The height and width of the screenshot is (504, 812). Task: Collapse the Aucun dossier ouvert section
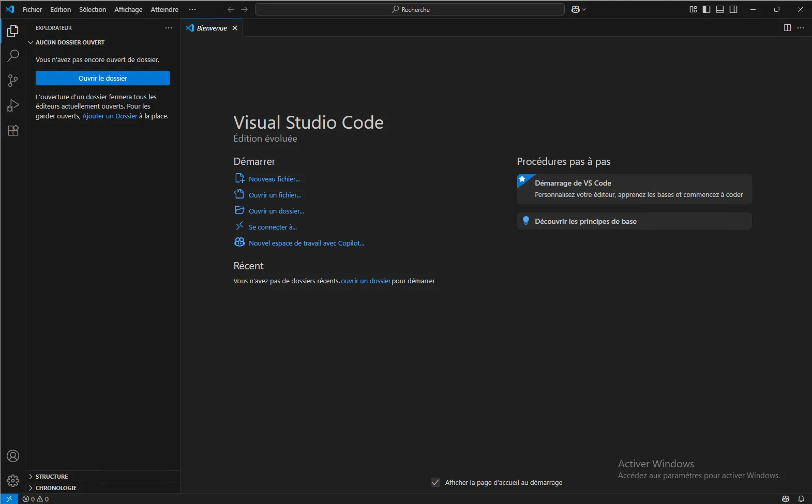[70, 42]
